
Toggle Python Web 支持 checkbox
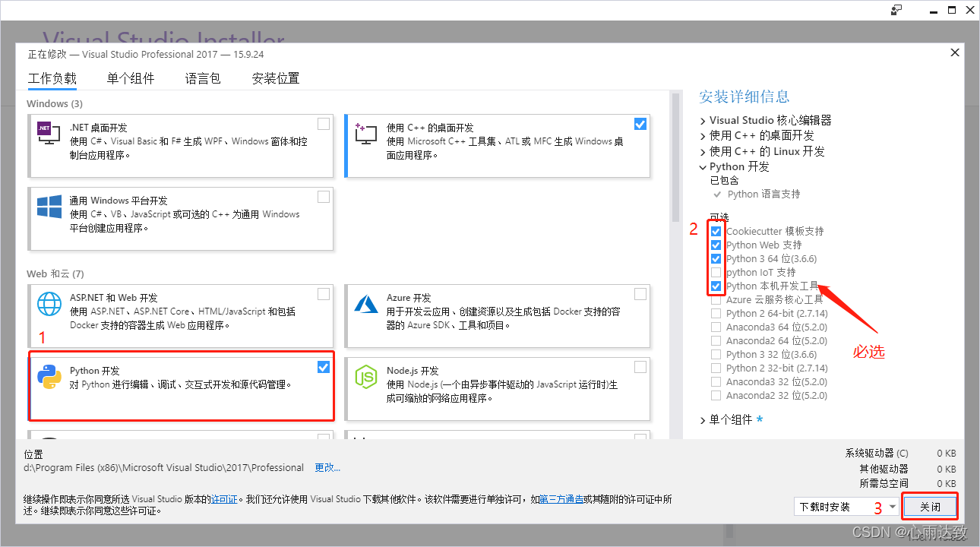[716, 245]
